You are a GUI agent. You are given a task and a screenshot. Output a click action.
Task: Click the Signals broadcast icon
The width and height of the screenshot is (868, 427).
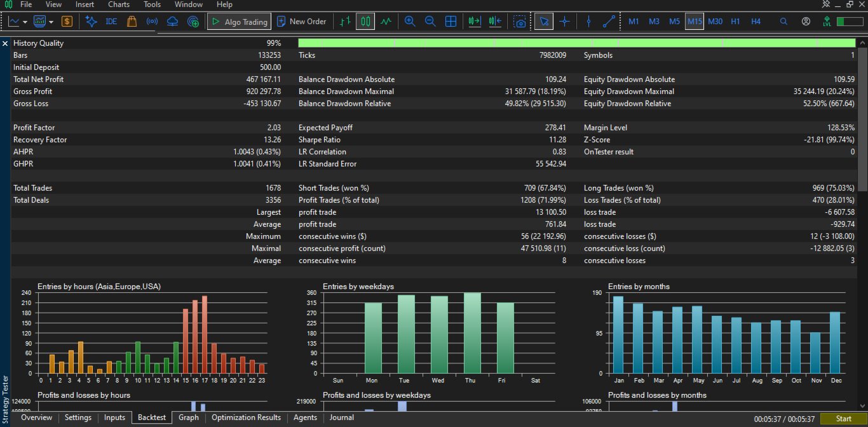click(152, 21)
